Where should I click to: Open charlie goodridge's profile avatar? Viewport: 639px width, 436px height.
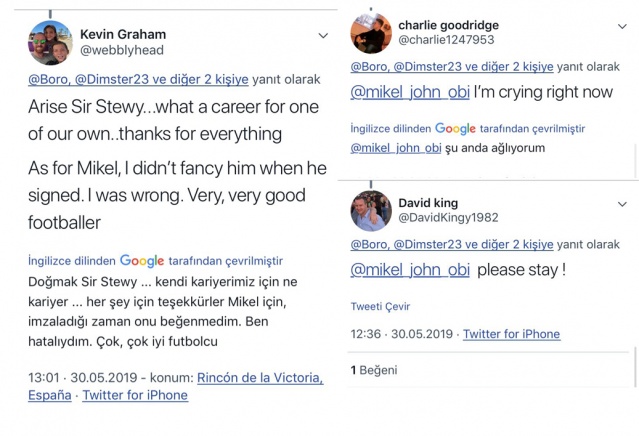click(371, 32)
